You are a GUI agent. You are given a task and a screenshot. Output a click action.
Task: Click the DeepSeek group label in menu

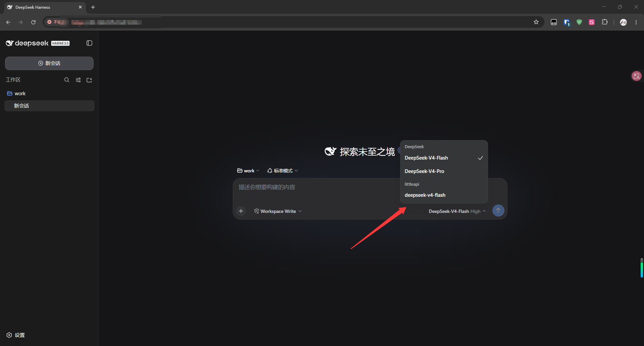point(414,147)
